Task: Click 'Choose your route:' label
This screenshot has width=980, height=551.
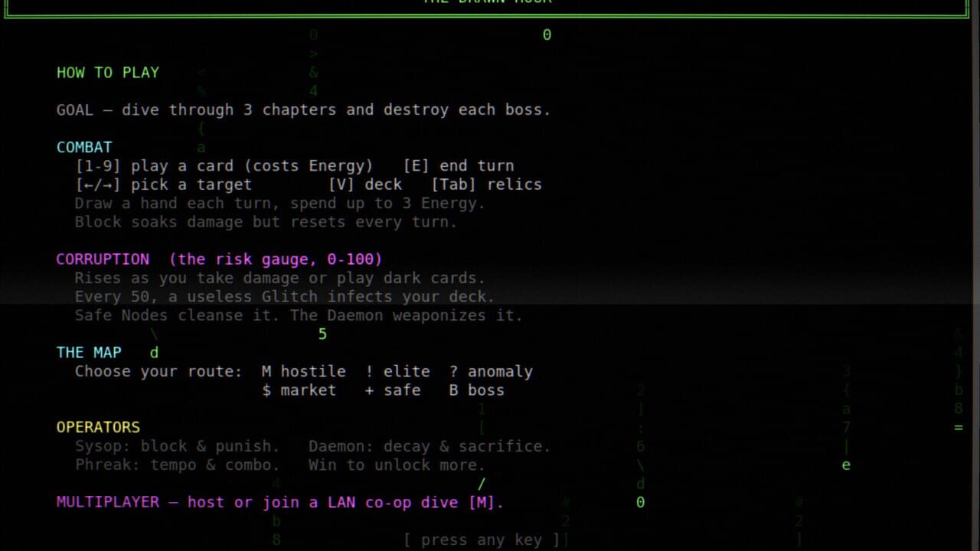Action: click(158, 372)
